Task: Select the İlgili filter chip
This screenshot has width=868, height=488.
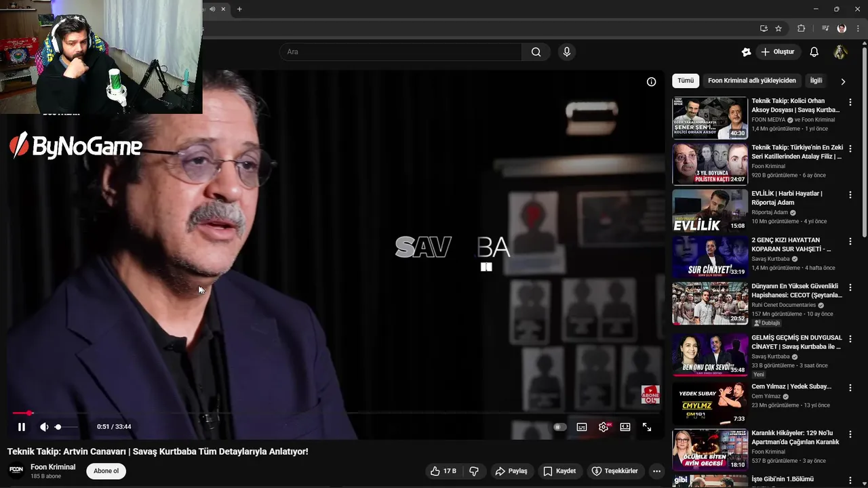Action: coord(816,81)
